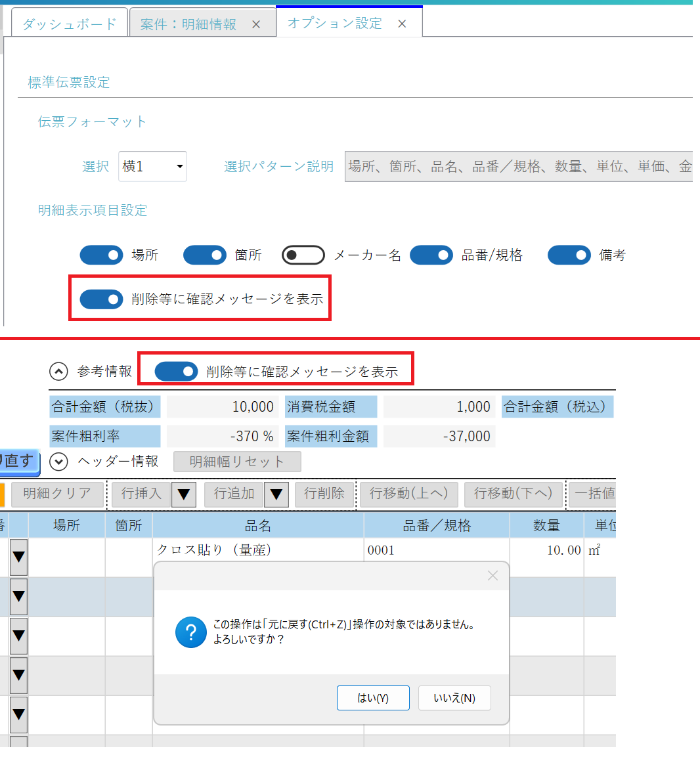This screenshot has height=759, width=700.
Task: Click はい(Y) in the confirmation dialog
Action: (x=373, y=698)
